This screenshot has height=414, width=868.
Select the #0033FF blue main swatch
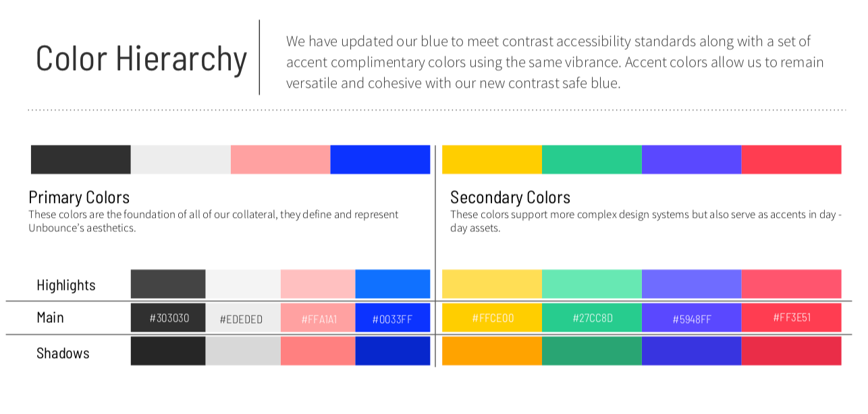(393, 318)
